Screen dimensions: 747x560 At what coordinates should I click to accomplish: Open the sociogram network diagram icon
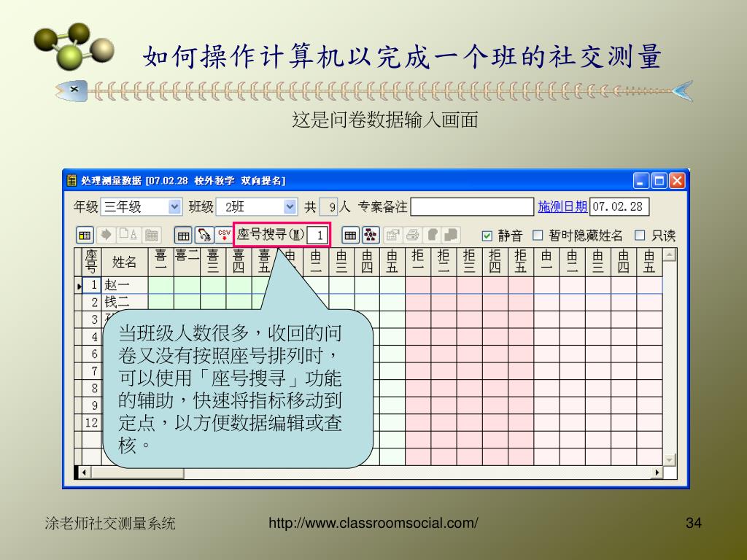coord(371,236)
